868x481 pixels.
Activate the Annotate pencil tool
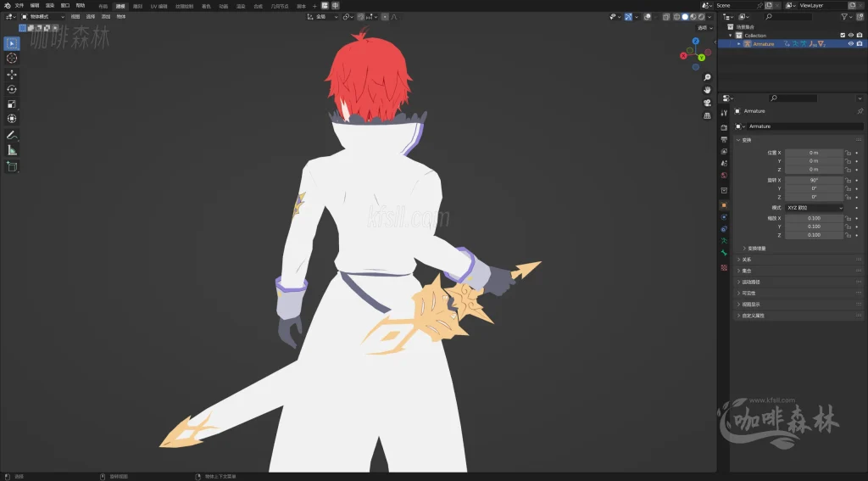click(12, 135)
